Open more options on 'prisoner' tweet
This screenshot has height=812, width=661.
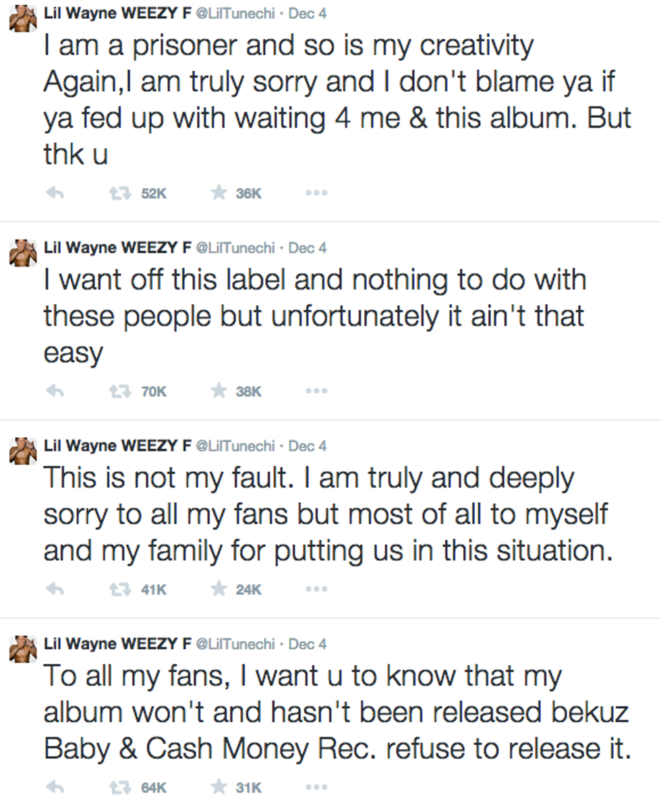pos(316,193)
